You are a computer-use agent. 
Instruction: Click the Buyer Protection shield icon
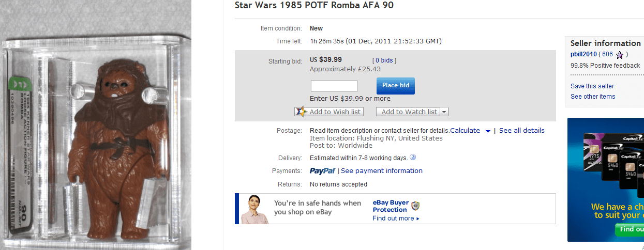coord(415,206)
